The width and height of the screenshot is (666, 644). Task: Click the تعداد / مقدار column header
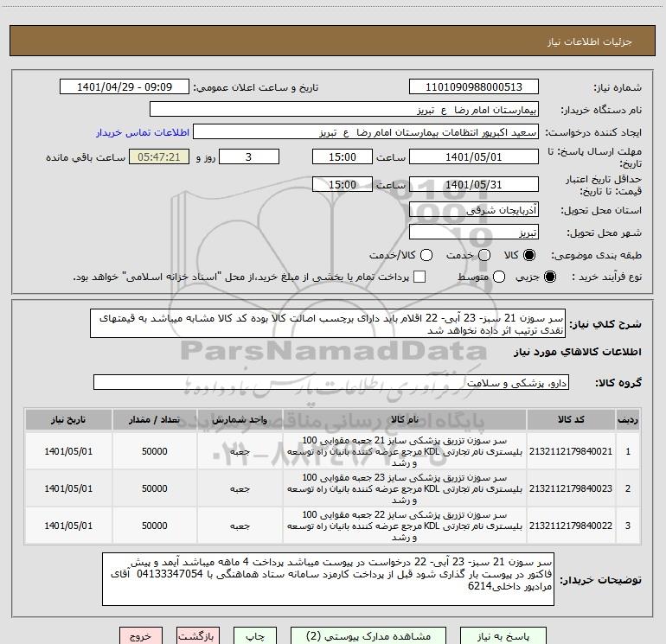click(x=155, y=419)
